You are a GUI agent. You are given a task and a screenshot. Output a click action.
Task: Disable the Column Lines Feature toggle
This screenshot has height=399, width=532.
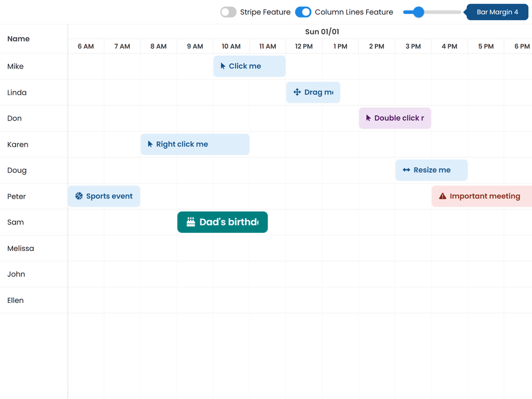(303, 12)
